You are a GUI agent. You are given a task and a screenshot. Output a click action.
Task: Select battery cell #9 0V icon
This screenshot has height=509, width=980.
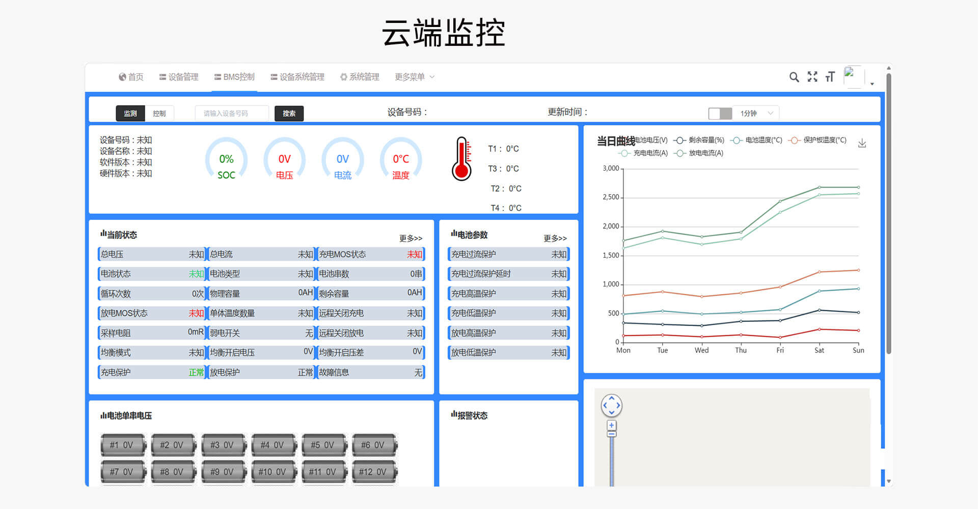coord(225,473)
